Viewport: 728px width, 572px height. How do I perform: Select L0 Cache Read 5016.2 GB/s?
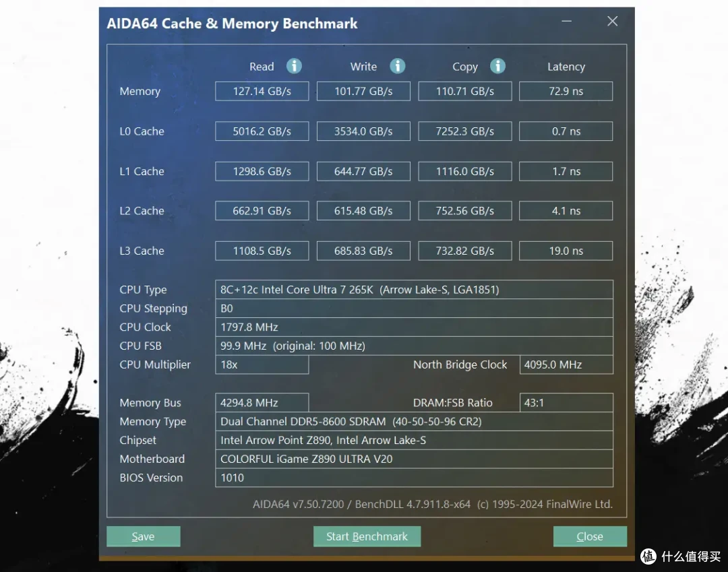pos(262,131)
